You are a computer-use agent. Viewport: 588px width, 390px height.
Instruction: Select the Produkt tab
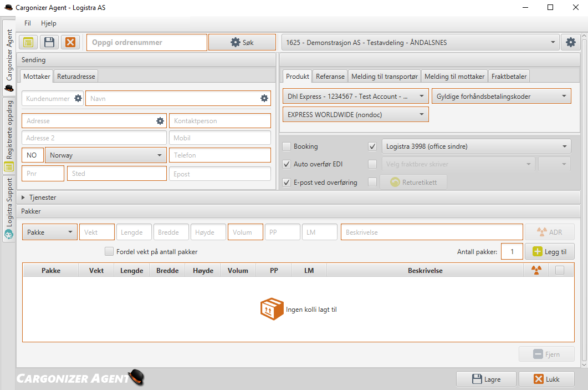click(298, 76)
